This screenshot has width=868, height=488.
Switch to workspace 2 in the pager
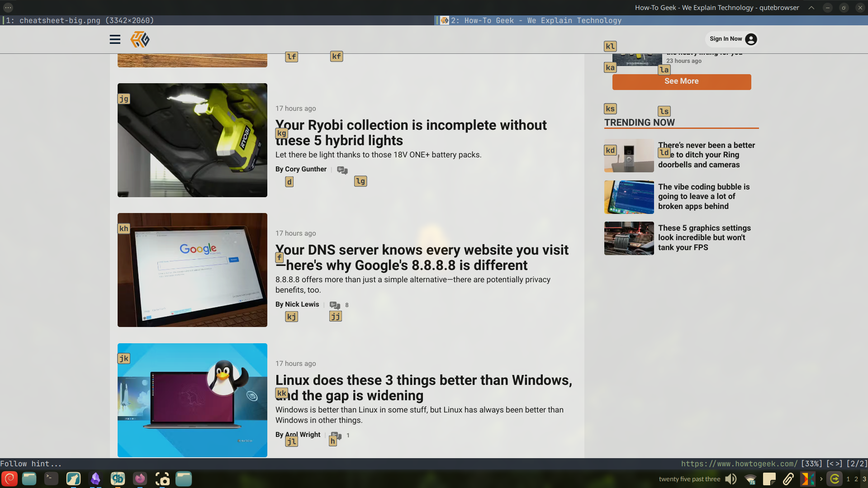pyautogui.click(x=856, y=479)
